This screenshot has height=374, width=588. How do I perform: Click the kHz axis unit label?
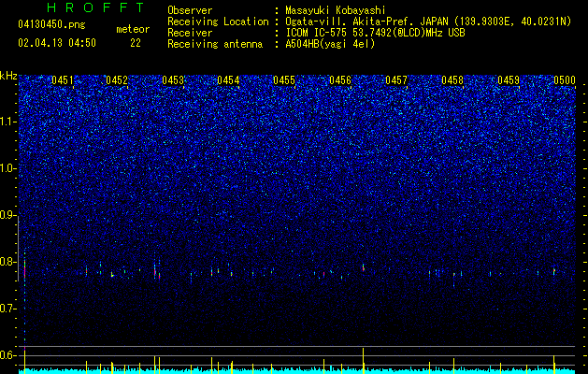click(8, 76)
